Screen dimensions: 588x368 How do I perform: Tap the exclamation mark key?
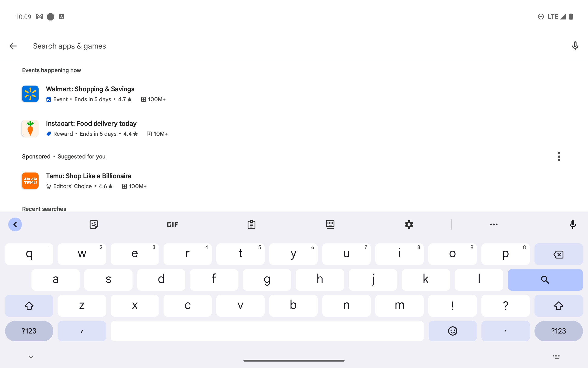[452, 306]
